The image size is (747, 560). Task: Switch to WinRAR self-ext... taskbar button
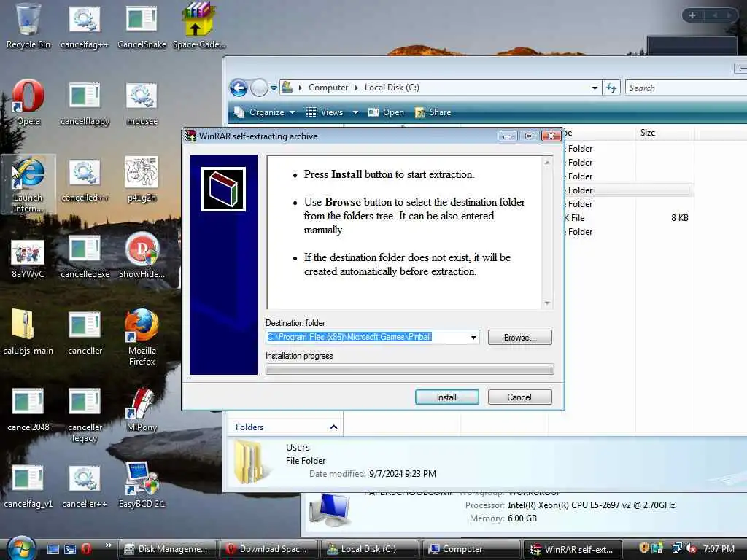(x=573, y=549)
